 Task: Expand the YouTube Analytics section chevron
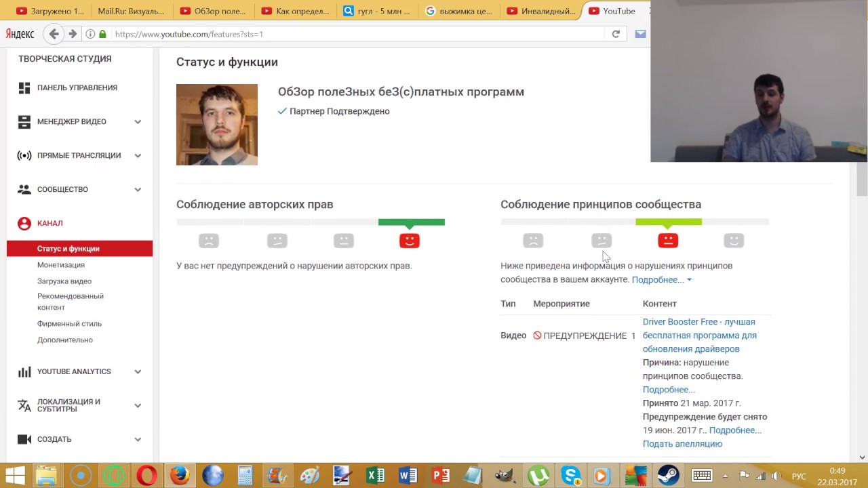coord(138,372)
